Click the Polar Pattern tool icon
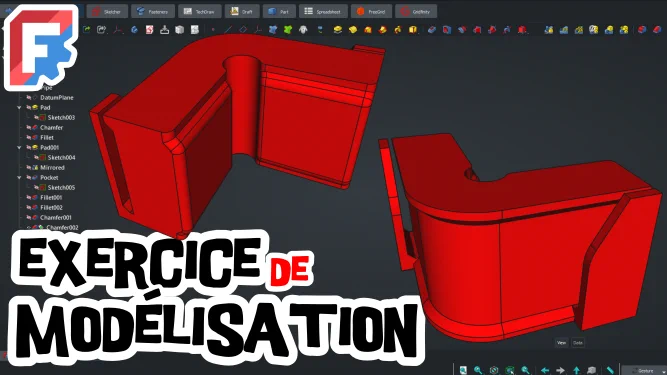The width and height of the screenshot is (667, 375). click(x=579, y=30)
